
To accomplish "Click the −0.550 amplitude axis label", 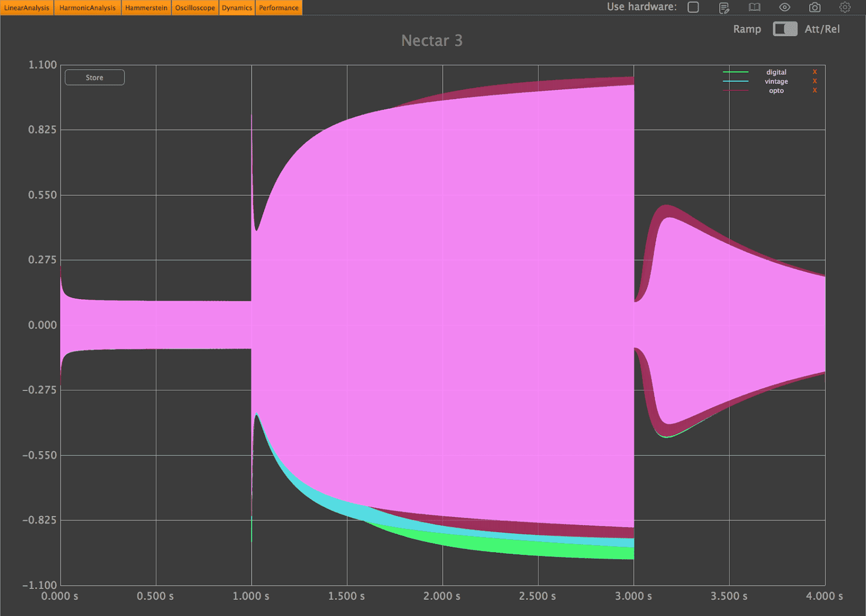I will [40, 455].
